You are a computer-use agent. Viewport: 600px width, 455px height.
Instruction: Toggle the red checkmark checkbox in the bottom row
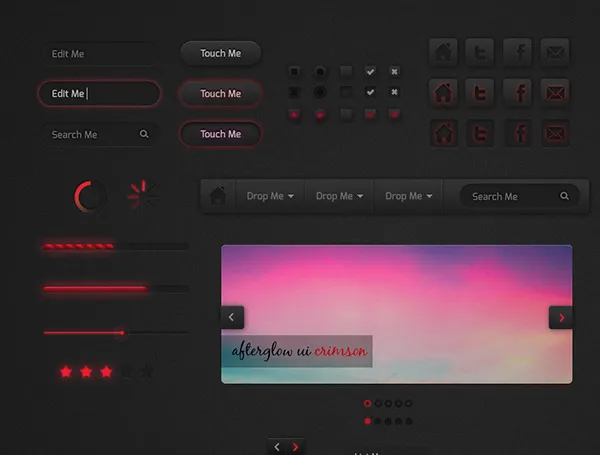370,115
